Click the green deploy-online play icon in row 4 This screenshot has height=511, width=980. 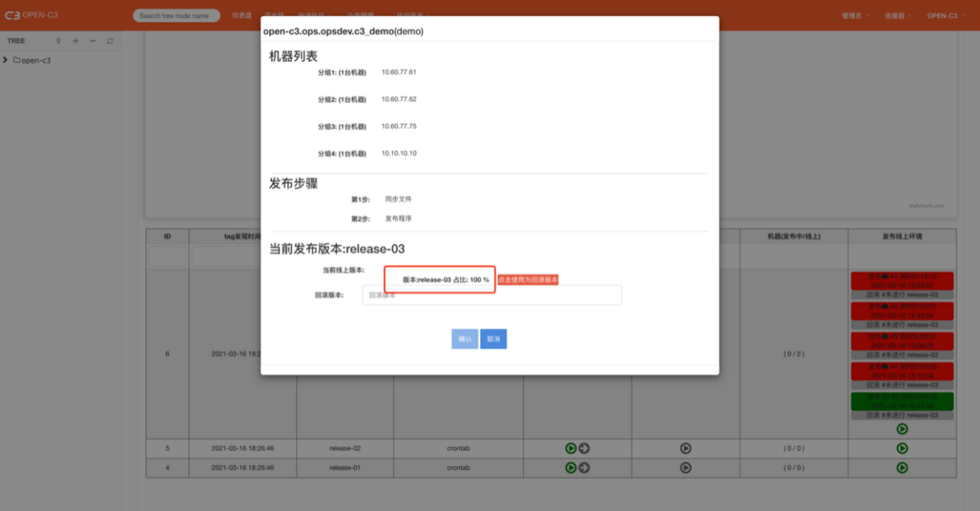(x=902, y=468)
